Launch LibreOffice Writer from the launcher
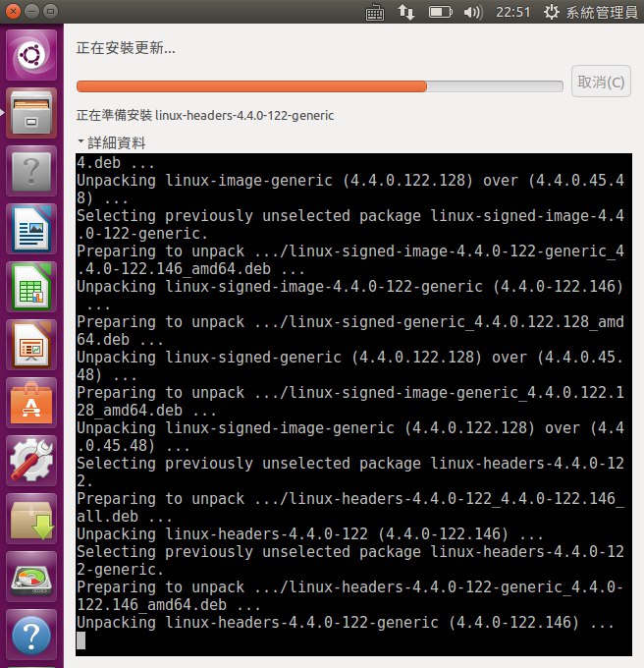The width and height of the screenshot is (644, 668). 31,229
